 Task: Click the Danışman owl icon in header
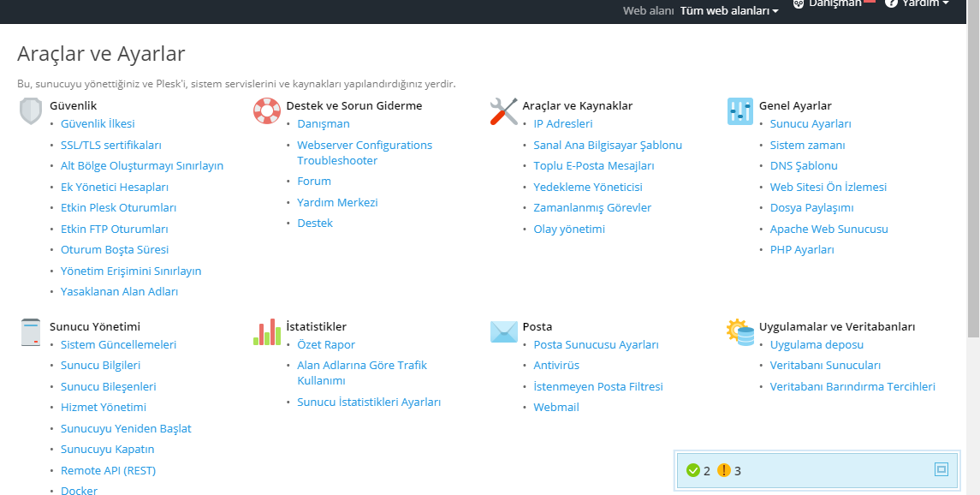[x=799, y=3]
